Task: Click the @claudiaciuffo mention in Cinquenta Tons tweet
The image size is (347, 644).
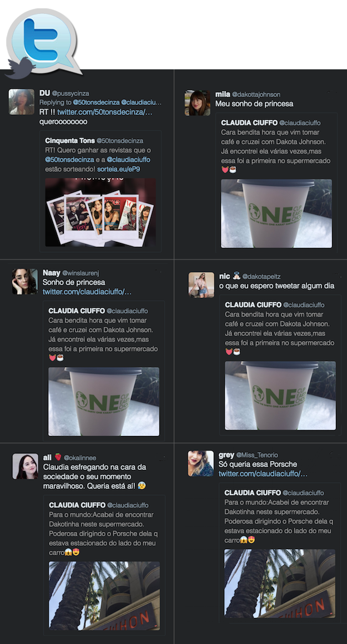Action: point(128,159)
